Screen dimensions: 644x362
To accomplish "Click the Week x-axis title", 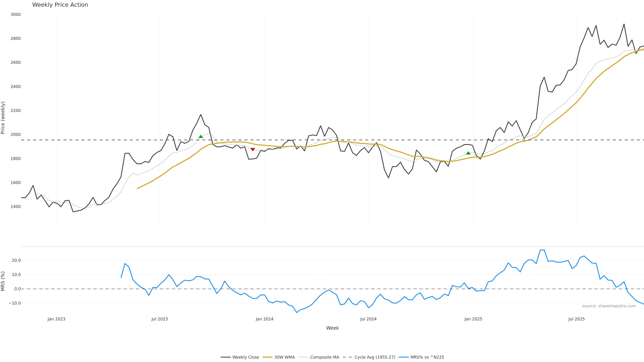I will pos(332,328).
